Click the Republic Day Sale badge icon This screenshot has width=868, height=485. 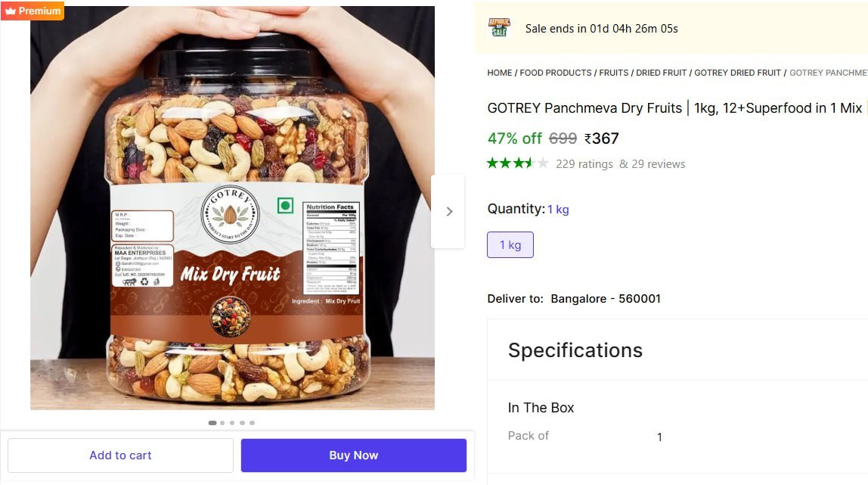tap(499, 28)
